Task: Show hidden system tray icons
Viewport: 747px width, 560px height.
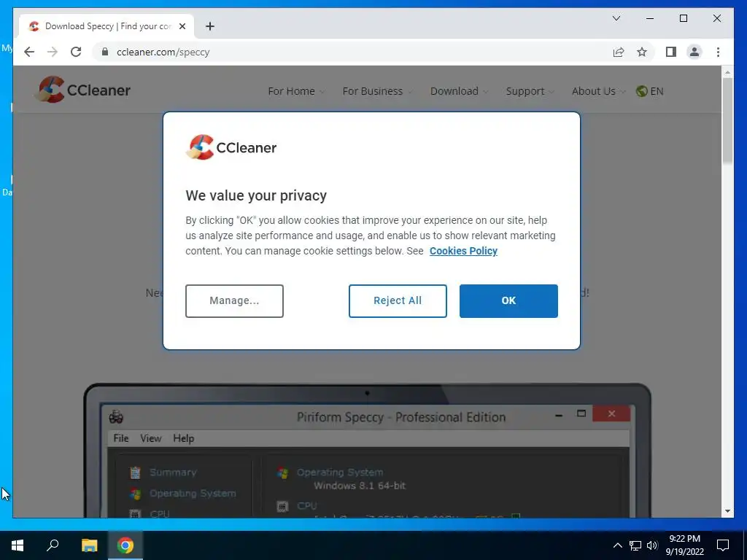Action: [x=617, y=545]
